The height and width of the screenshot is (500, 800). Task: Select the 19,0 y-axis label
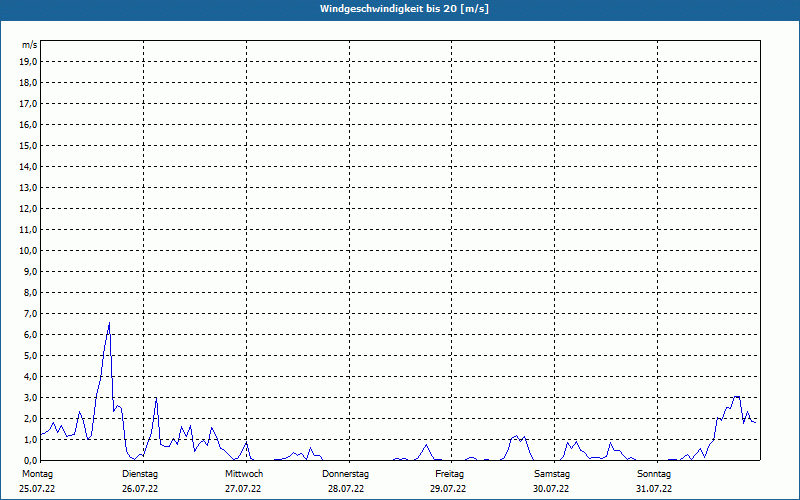point(28,62)
